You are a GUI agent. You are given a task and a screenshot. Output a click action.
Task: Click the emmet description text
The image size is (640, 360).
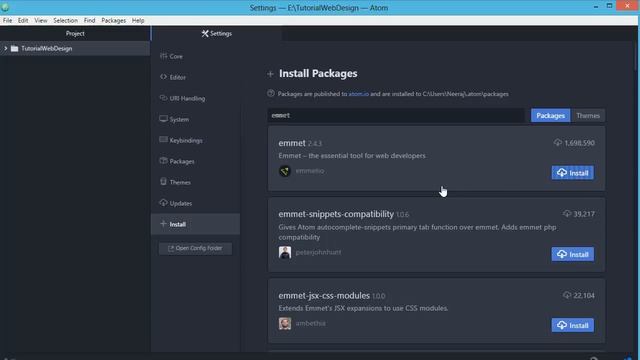352,156
